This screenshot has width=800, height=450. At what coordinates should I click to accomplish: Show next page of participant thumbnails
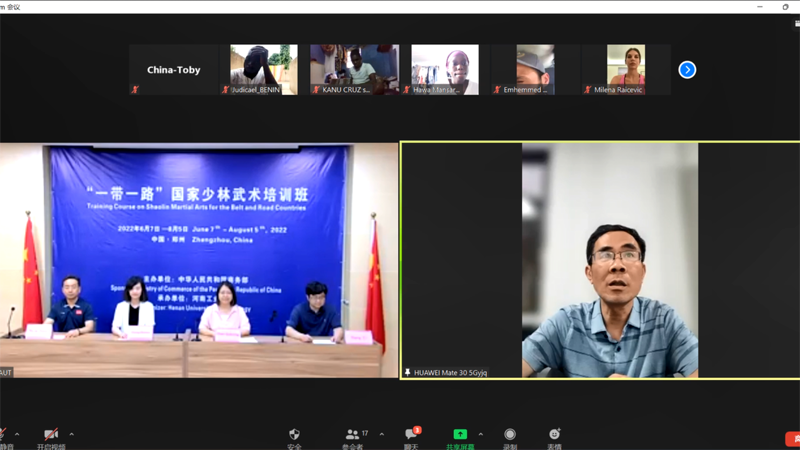pos(687,70)
